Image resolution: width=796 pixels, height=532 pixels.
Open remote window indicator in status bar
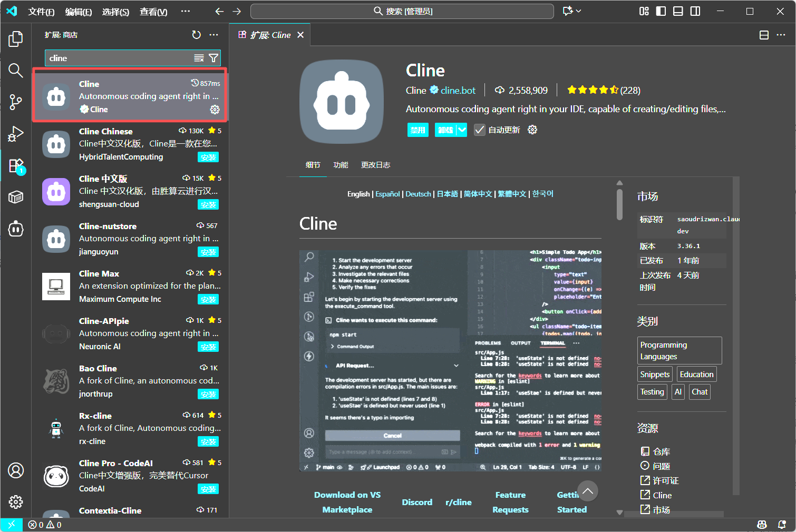11,525
